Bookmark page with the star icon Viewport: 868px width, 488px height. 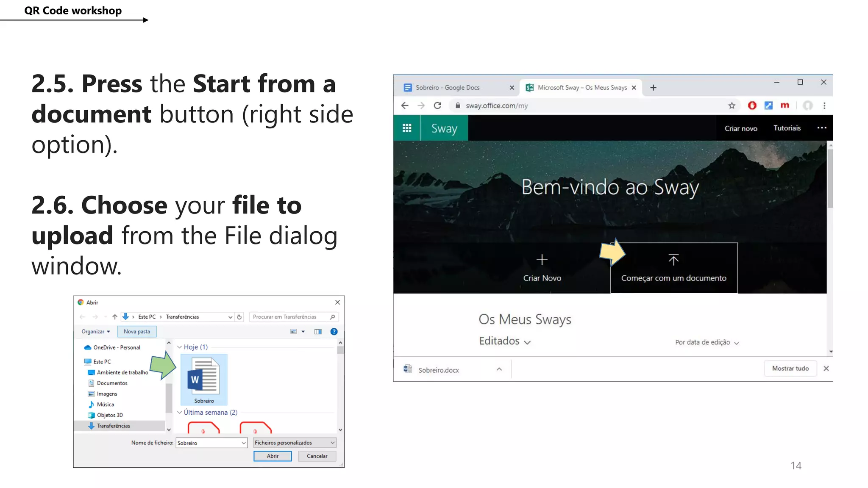[732, 105]
